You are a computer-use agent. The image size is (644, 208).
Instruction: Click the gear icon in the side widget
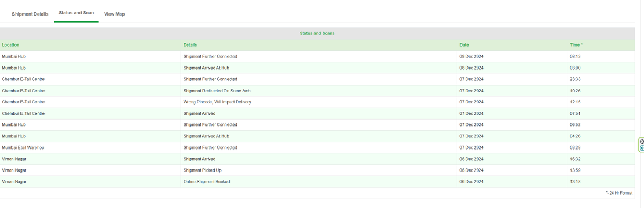point(642,142)
